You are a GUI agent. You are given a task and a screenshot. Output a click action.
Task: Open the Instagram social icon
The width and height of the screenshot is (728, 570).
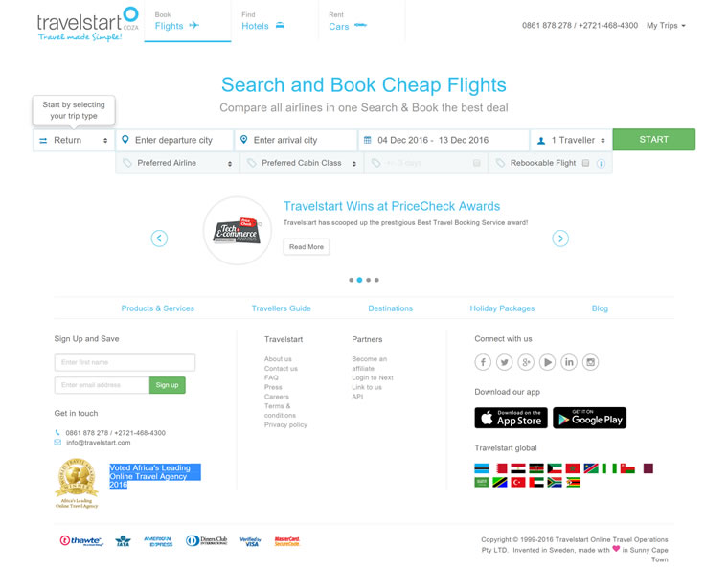[x=591, y=362]
